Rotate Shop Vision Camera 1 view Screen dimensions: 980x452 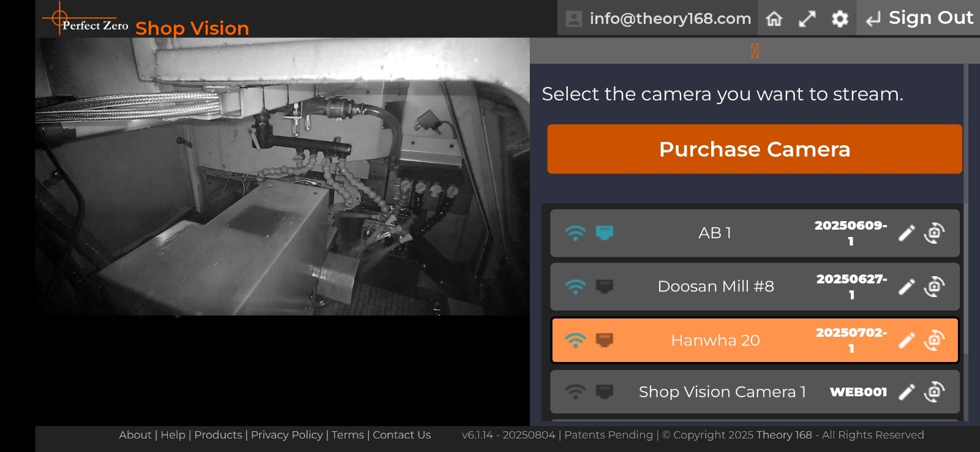tap(934, 392)
